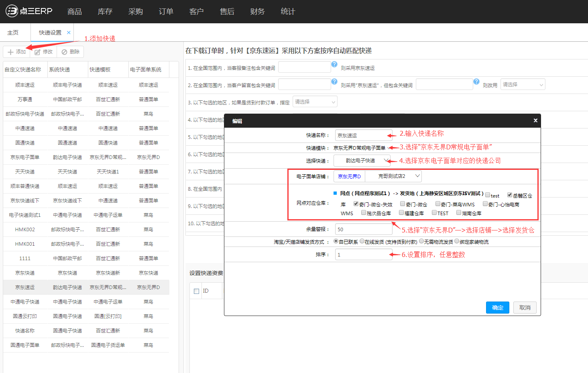
Task: Select 自己联系 shipping radio option
Action: coord(336,241)
